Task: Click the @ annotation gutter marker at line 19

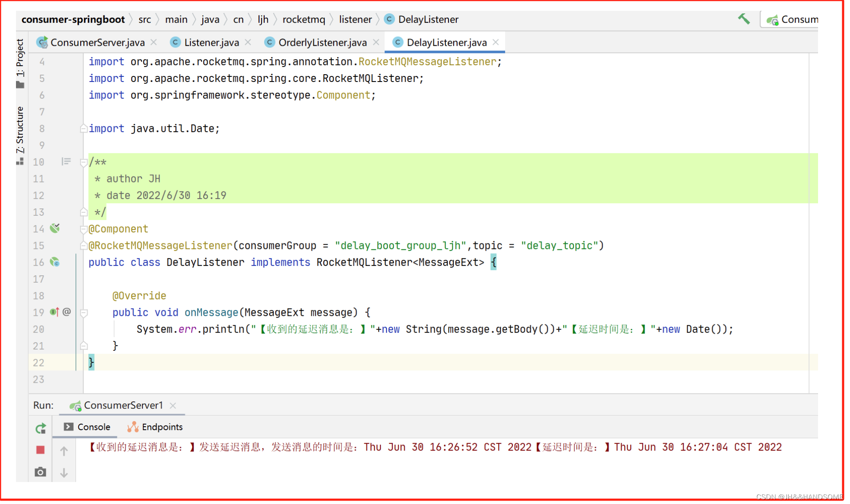Action: (66, 312)
